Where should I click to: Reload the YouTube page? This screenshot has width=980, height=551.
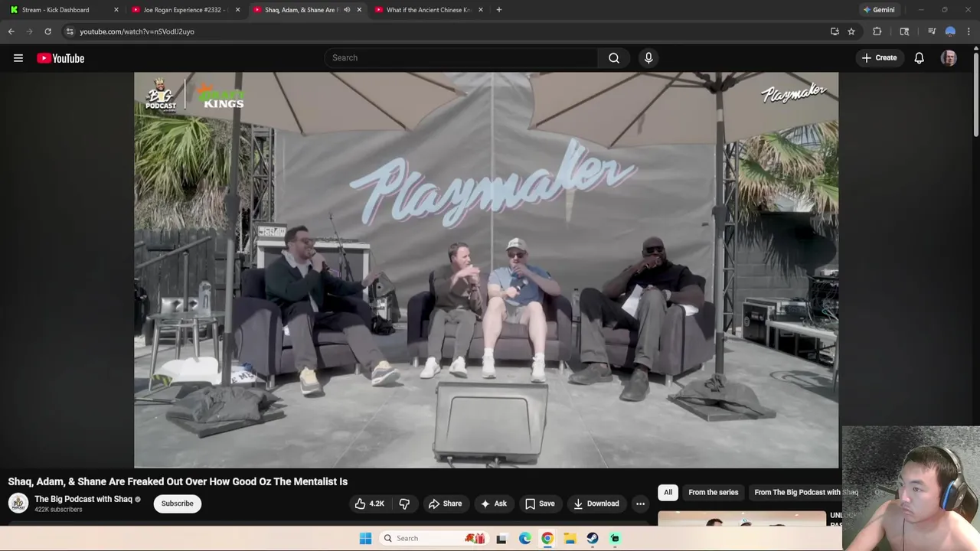[47, 31]
